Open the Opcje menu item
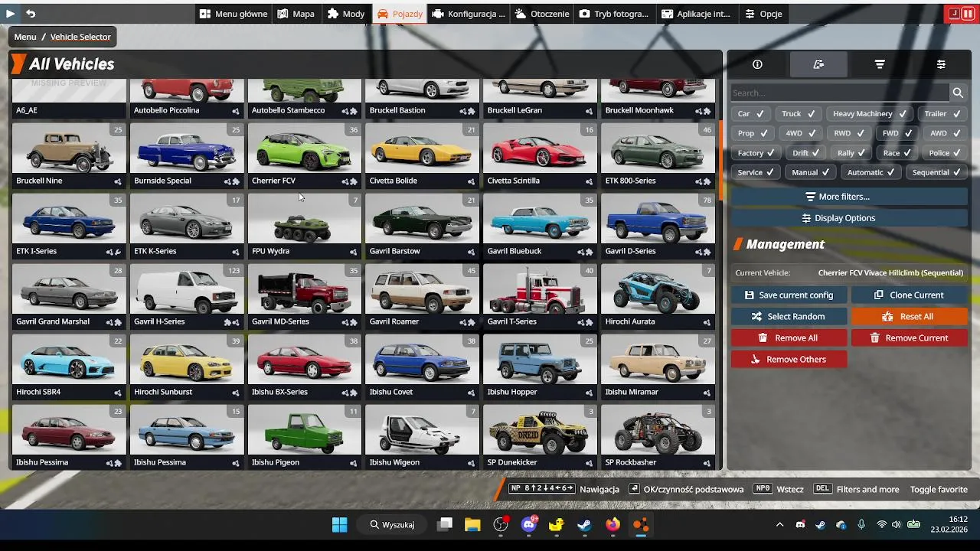Viewport: 980px width, 551px height. pyautogui.click(x=763, y=14)
